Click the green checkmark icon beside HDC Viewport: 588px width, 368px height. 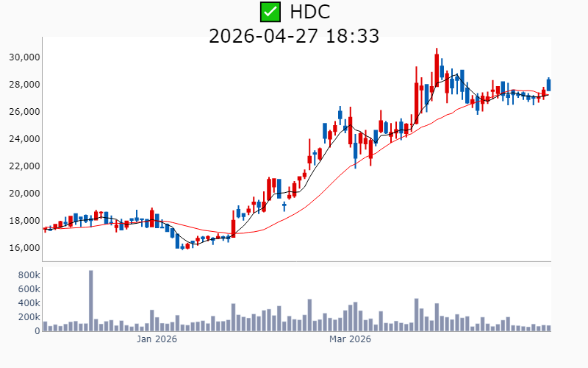(x=270, y=12)
